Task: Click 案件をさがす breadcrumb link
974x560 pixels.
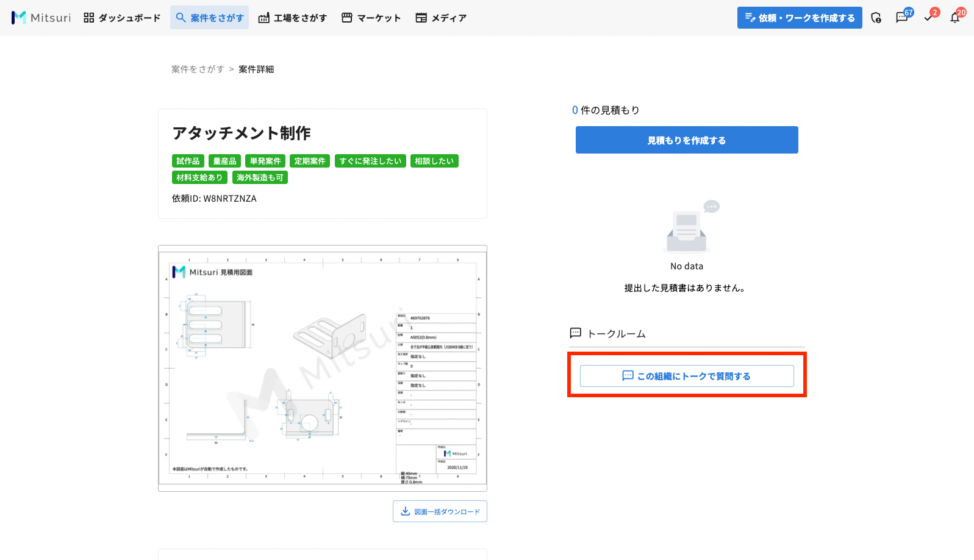Action: (x=198, y=69)
